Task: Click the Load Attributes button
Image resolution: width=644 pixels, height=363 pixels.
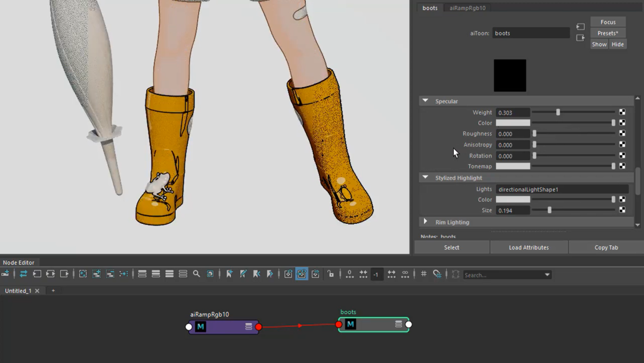Action: (528, 247)
